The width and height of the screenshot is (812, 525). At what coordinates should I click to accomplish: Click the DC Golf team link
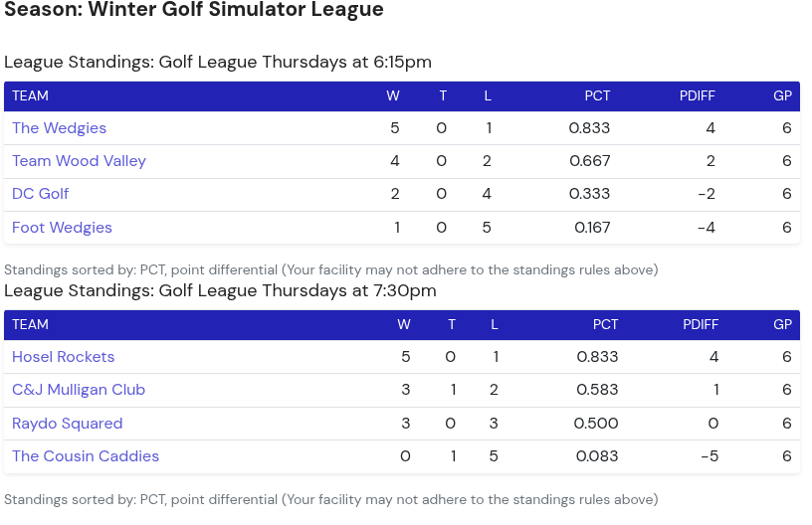click(40, 194)
